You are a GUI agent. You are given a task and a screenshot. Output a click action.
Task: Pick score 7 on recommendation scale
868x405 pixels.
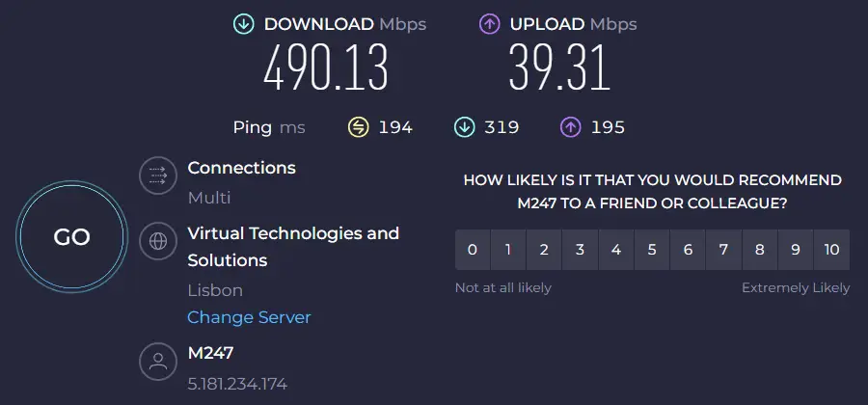[723, 250]
